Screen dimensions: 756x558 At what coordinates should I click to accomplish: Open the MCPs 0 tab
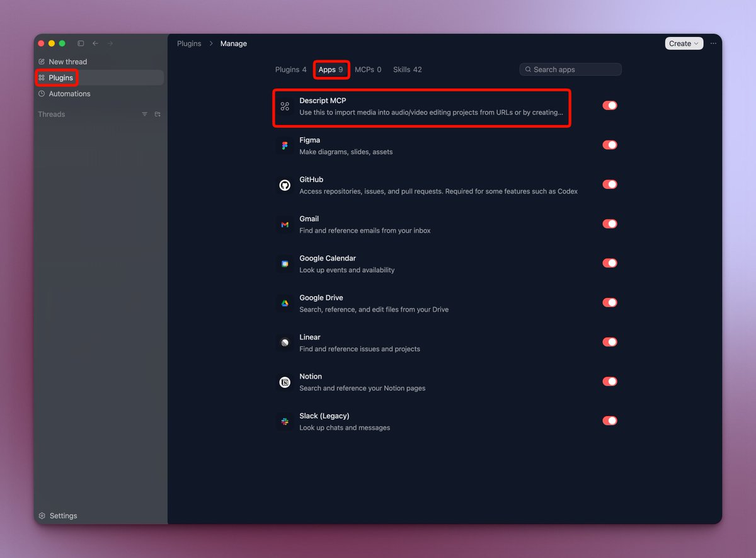pos(368,69)
